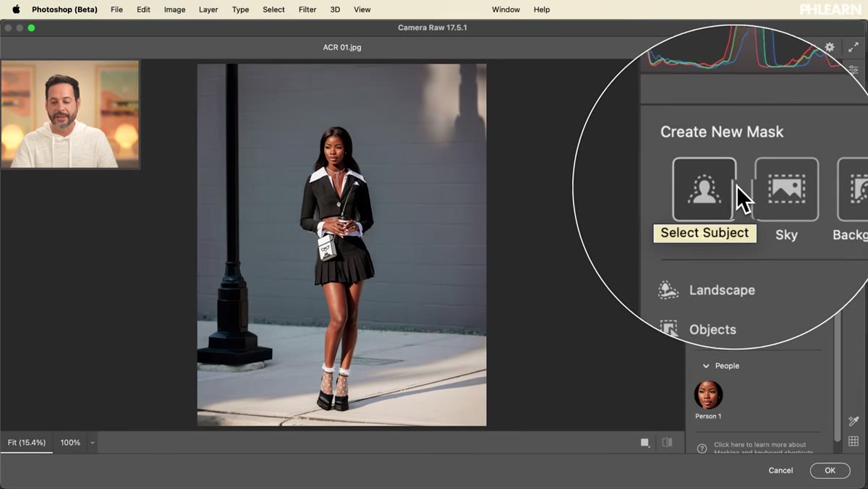Open the Type menu
The height and width of the screenshot is (489, 868).
[240, 9]
